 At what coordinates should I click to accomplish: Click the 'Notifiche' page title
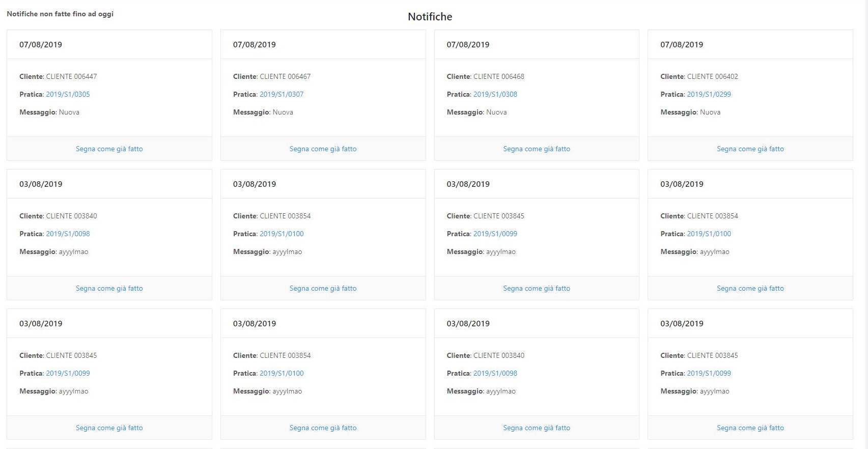(430, 17)
